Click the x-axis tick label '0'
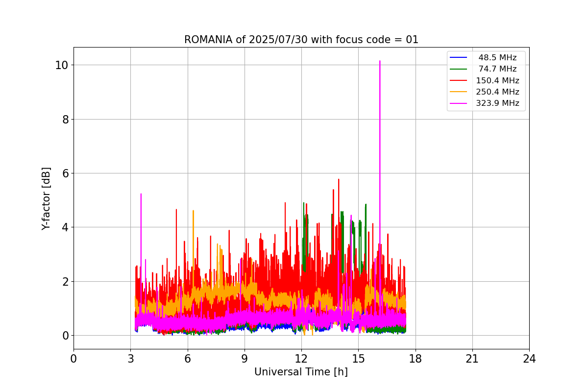The width and height of the screenshot is (588, 392). click(73, 359)
